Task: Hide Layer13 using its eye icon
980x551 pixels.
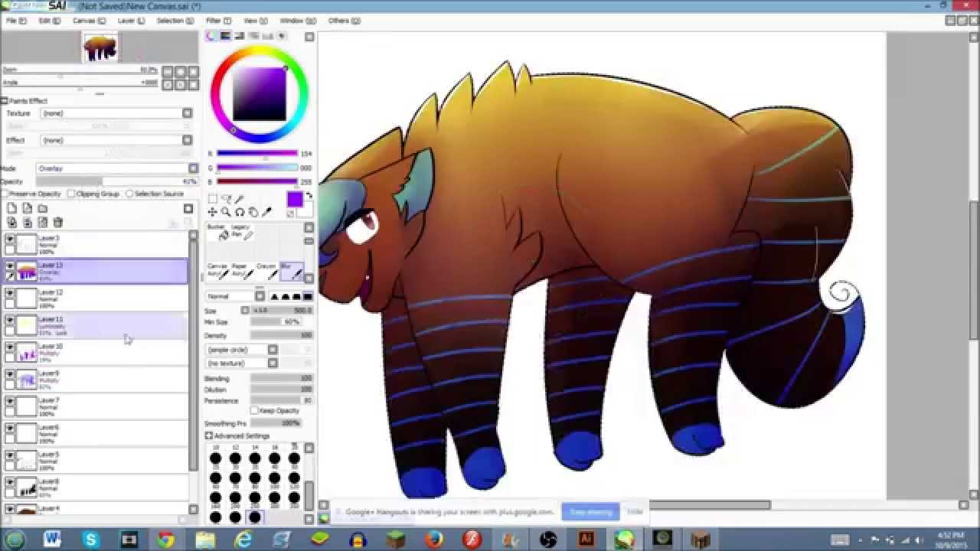Action: click(10, 266)
